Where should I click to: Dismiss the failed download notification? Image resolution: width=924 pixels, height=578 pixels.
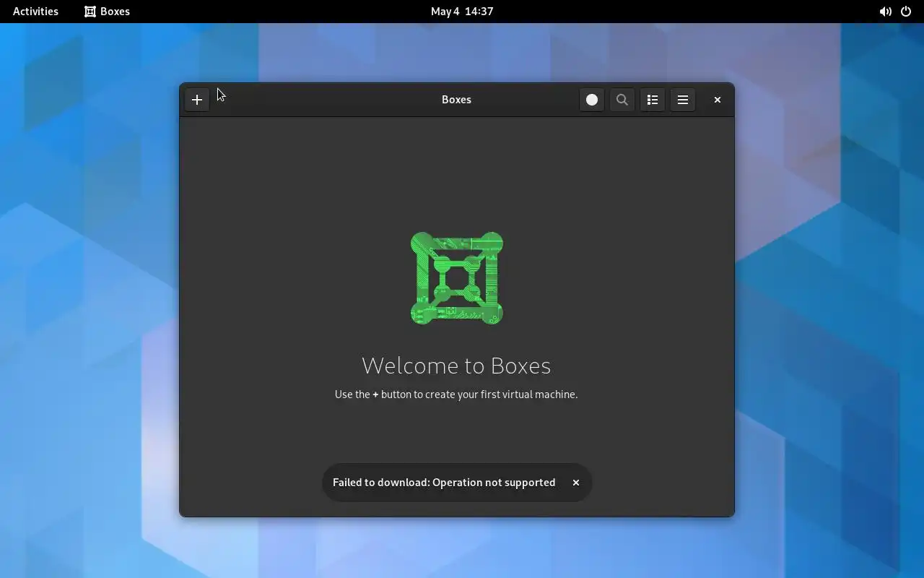[576, 483]
